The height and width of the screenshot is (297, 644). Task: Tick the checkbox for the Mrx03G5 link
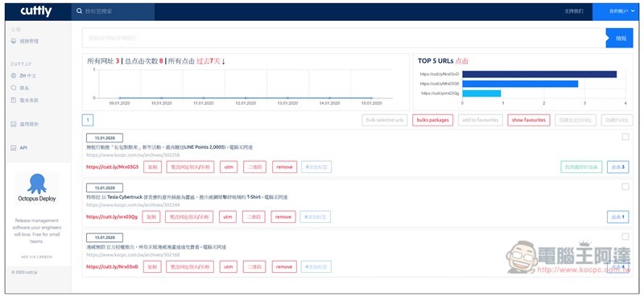[x=625, y=137]
